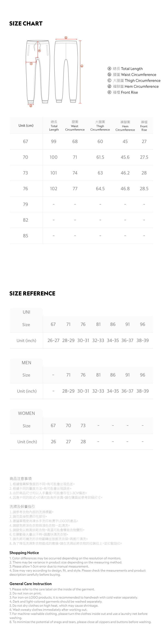Viewport: 163px width, 644px height.
Task: Click the circled 'd' hem marker on diagram
Action: (x=31, y=106)
